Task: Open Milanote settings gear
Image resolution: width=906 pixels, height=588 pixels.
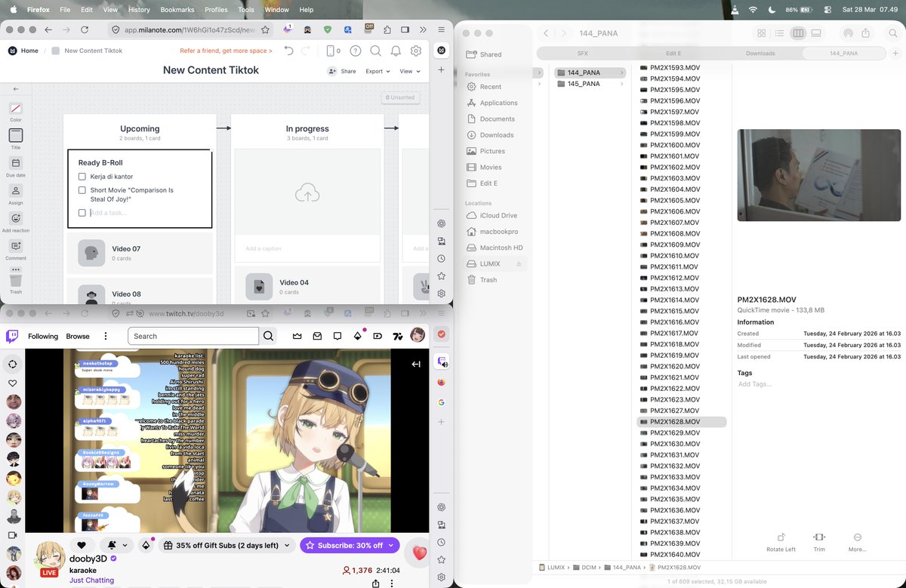Action: [416, 51]
